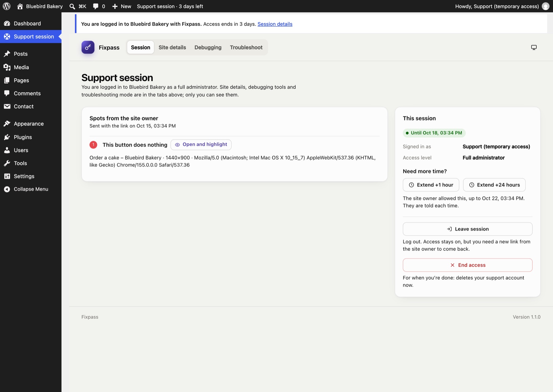Click the WordPress logo icon

pyautogui.click(x=6, y=6)
